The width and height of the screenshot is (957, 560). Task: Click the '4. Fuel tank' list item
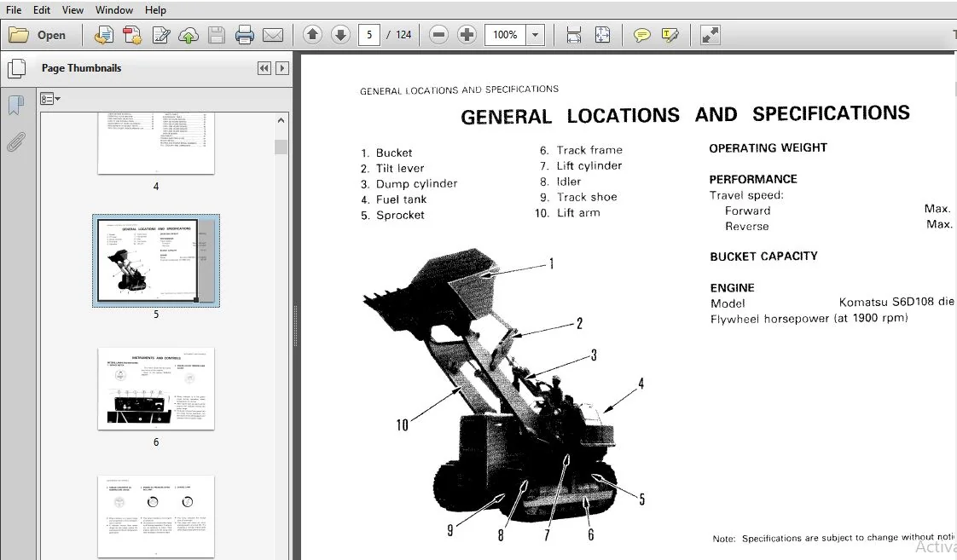[x=394, y=199]
